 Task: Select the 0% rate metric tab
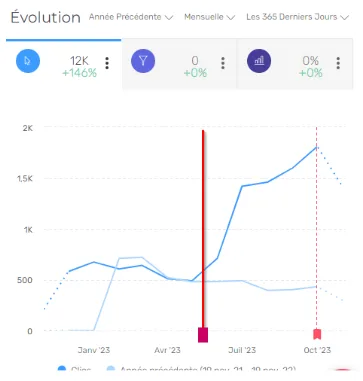(x=295, y=64)
